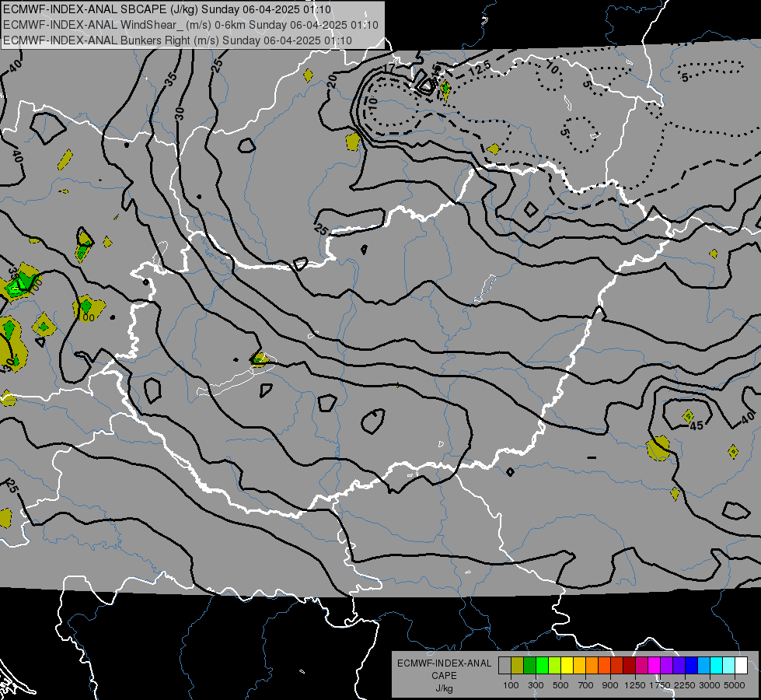The image size is (761, 700).
Task: Choose the pure blue swatch after 2250
Action: pos(692,666)
